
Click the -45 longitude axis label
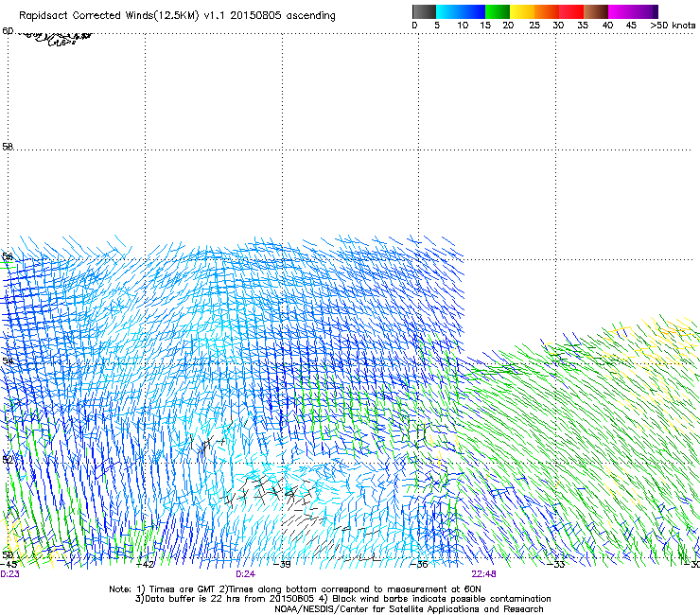9,565
